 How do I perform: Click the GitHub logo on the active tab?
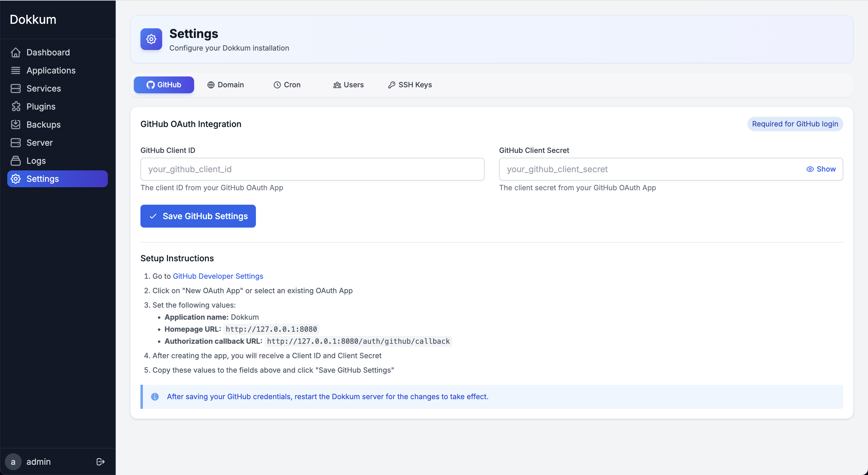(151, 85)
